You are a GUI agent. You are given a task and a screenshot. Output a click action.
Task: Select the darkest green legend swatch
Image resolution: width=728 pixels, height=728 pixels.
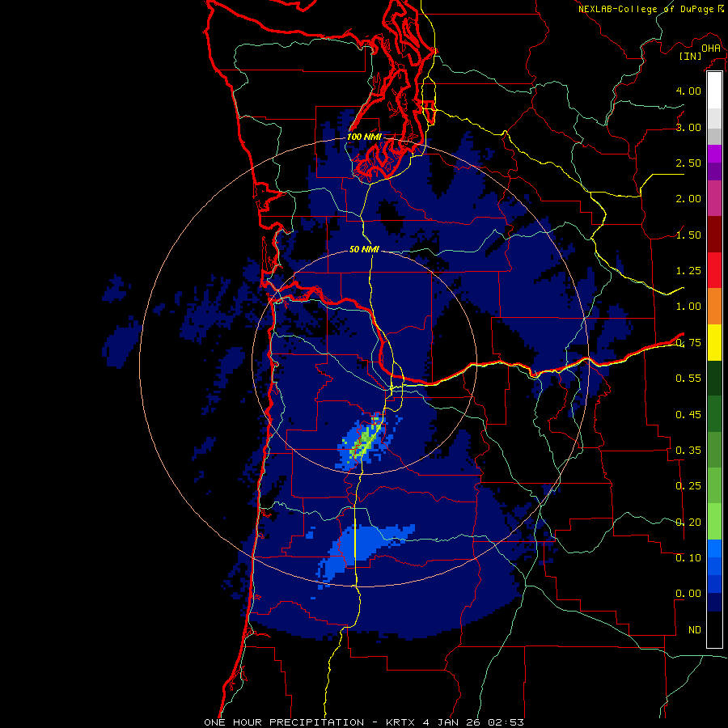point(714,379)
